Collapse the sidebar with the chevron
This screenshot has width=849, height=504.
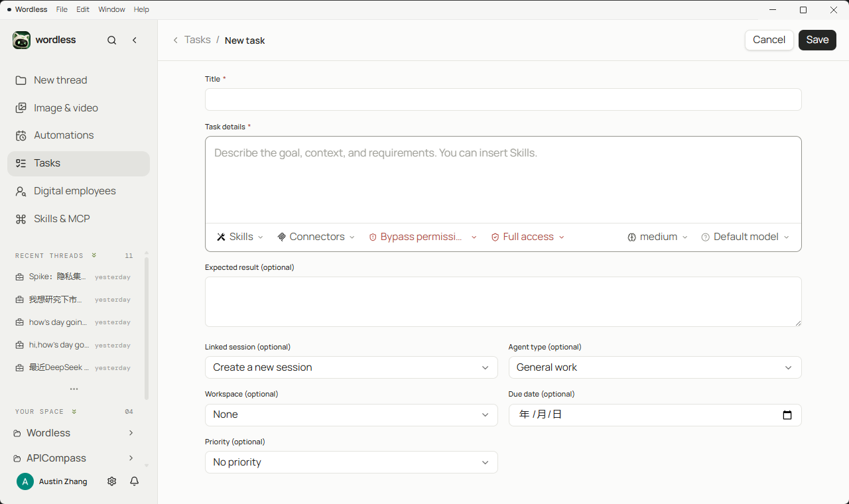click(135, 40)
